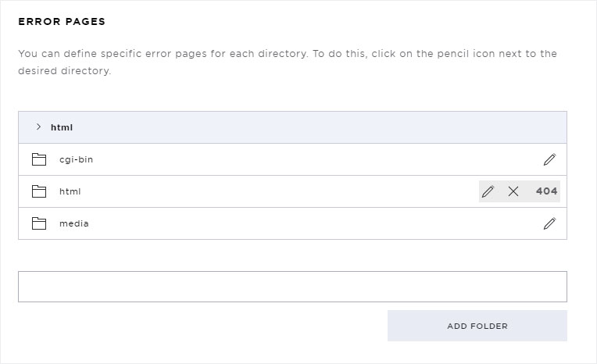Viewport: 597px width, 364px height.
Task: Click the html row folder icon
Action: (x=39, y=191)
